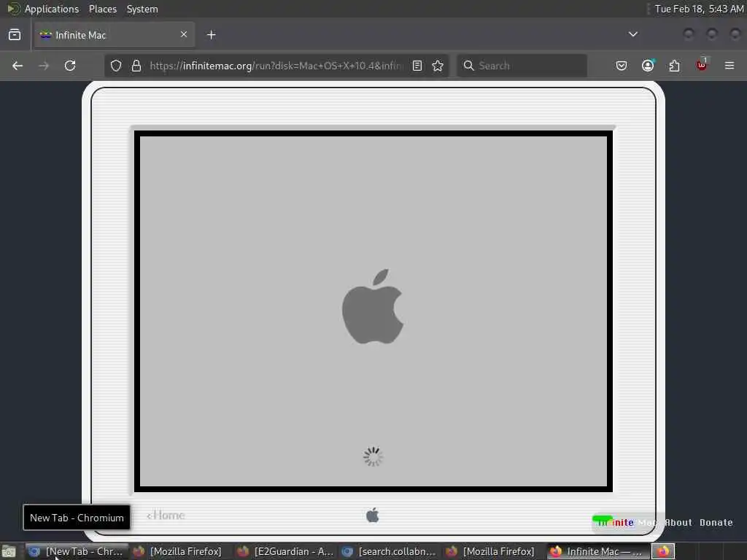Click the Applications menu logo icon
This screenshot has height=560, width=747.
click(13, 9)
